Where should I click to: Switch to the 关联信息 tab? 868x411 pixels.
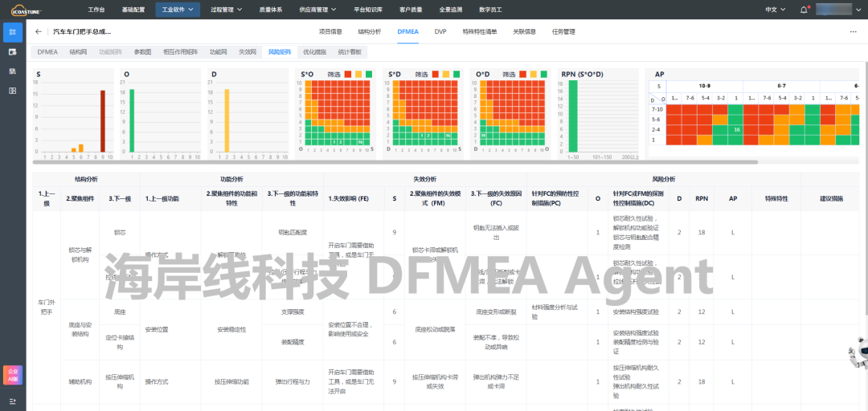point(524,32)
